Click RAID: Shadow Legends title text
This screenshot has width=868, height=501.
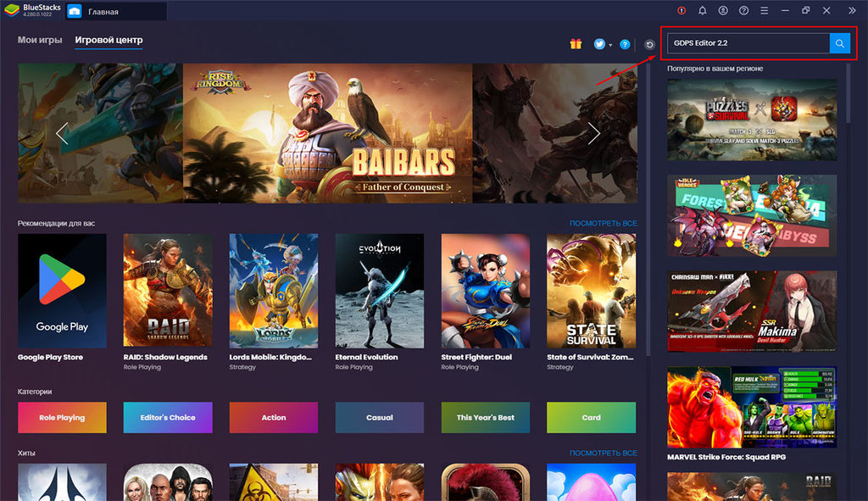[165, 357]
